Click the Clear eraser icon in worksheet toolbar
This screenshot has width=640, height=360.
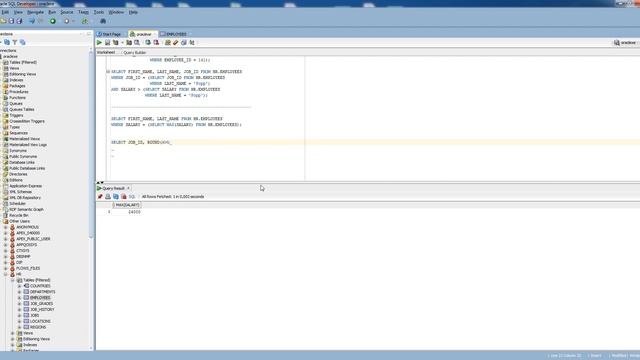pyautogui.click(x=176, y=42)
